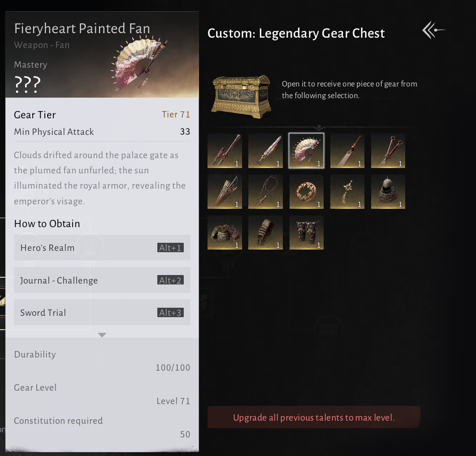Screen dimensions: 476x456
Task: Open Sword Trial obtain option
Action: click(x=102, y=313)
